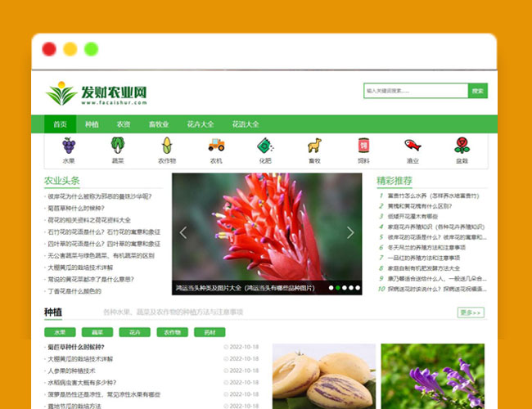532x409 pixels.
Task: Select the first carousel indicator dot
Action: 331,288
